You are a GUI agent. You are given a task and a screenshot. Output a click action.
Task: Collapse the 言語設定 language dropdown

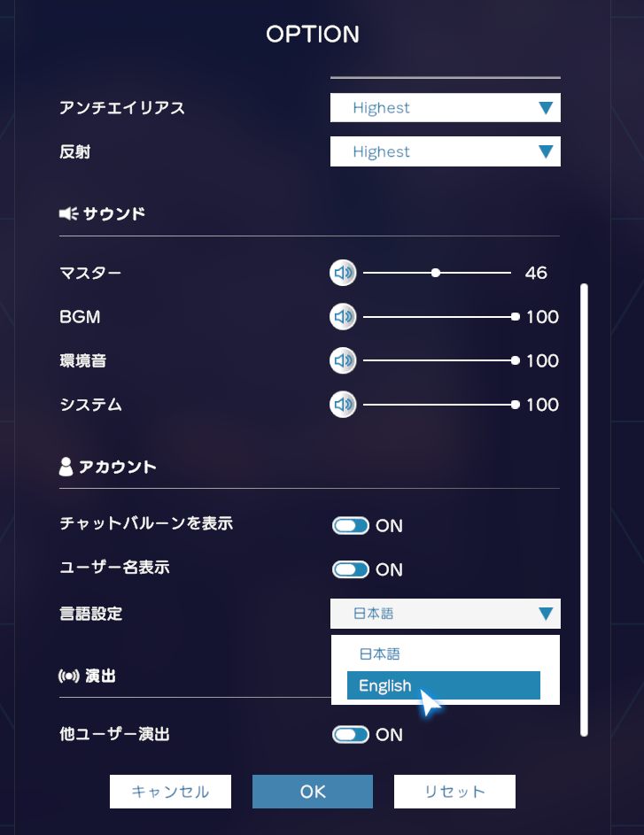pos(446,614)
